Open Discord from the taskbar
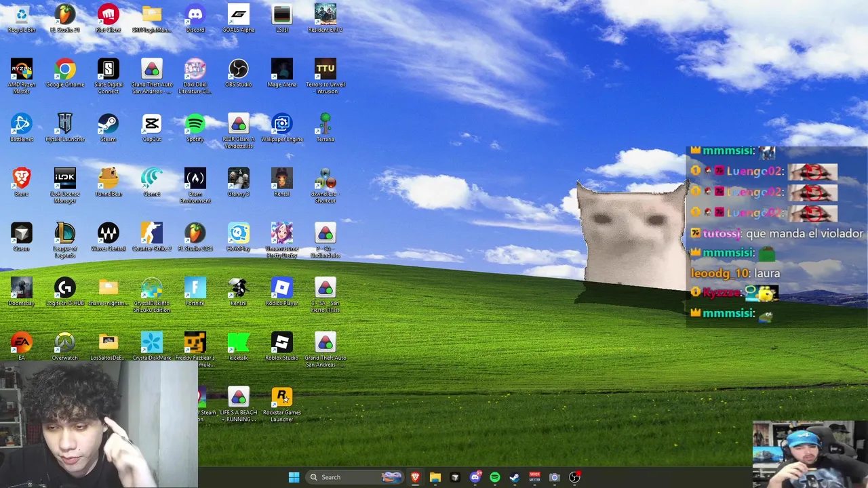The width and height of the screenshot is (868, 488). coord(475,477)
